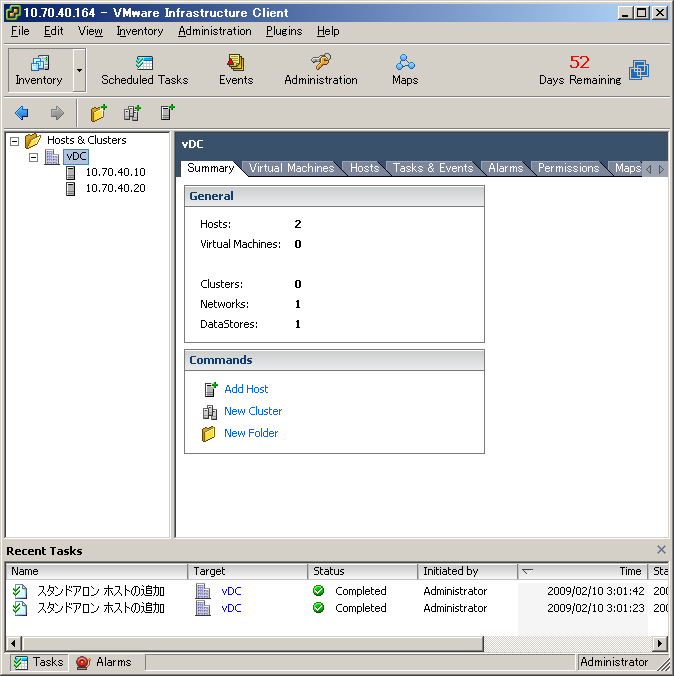Select Hosts & Clusters folder in tree

coord(86,140)
